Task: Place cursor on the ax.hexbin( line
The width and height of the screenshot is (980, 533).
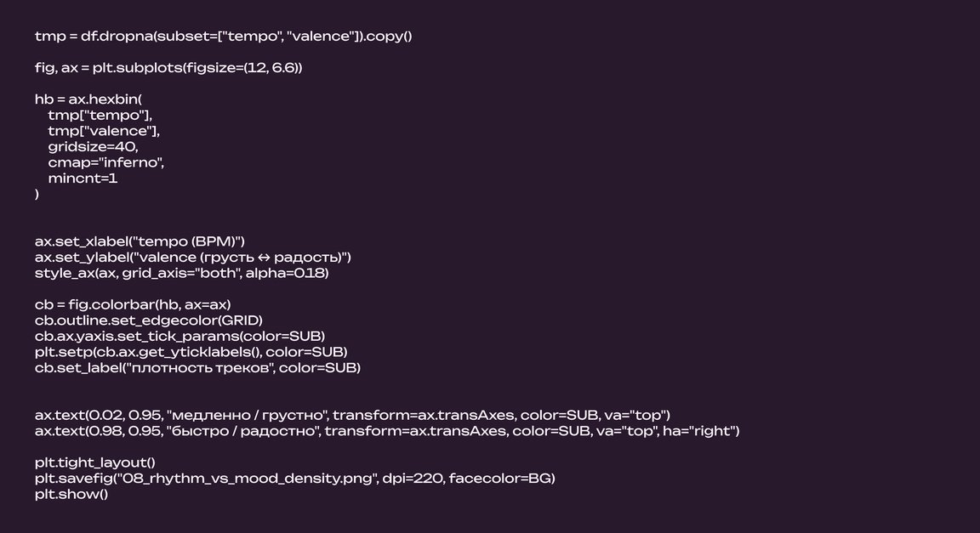Action: pos(88,99)
